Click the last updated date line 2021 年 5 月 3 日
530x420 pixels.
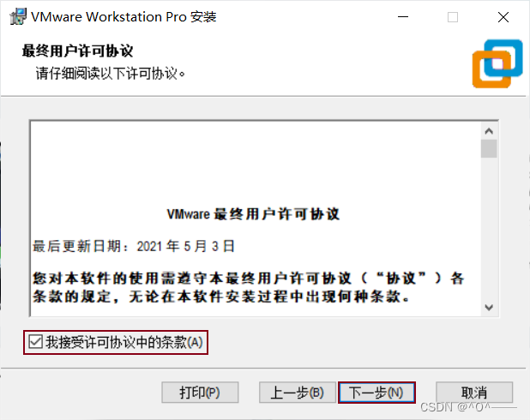tap(134, 246)
